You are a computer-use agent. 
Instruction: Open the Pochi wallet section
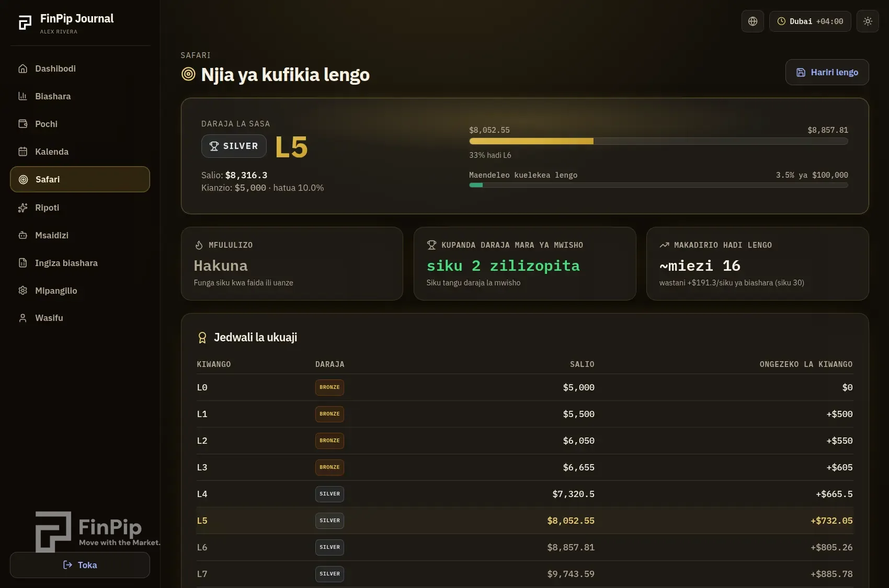click(x=80, y=124)
